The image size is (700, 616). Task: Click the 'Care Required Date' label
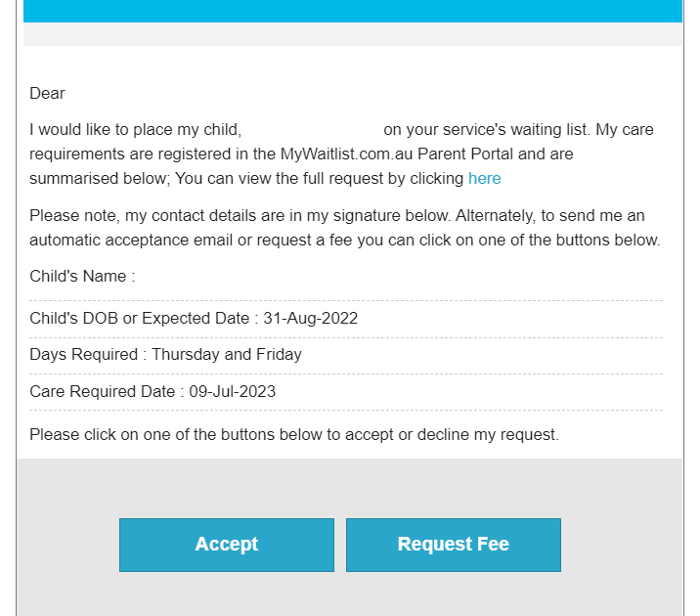[x=103, y=391]
